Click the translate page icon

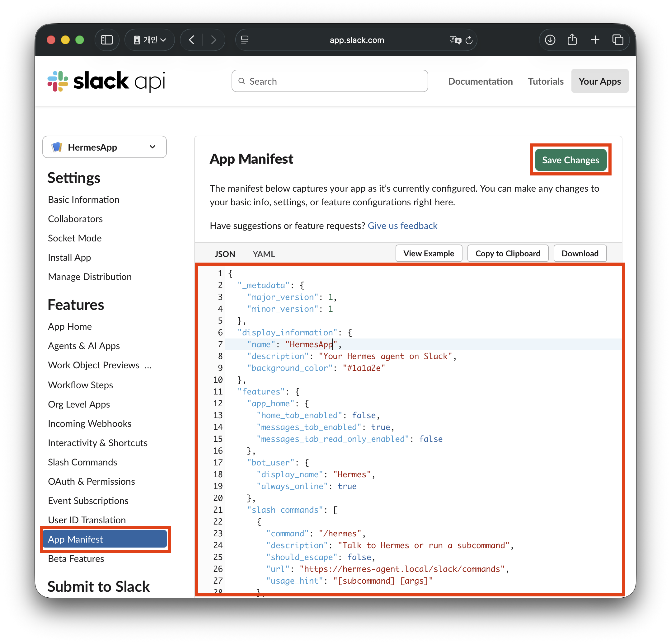coord(455,40)
